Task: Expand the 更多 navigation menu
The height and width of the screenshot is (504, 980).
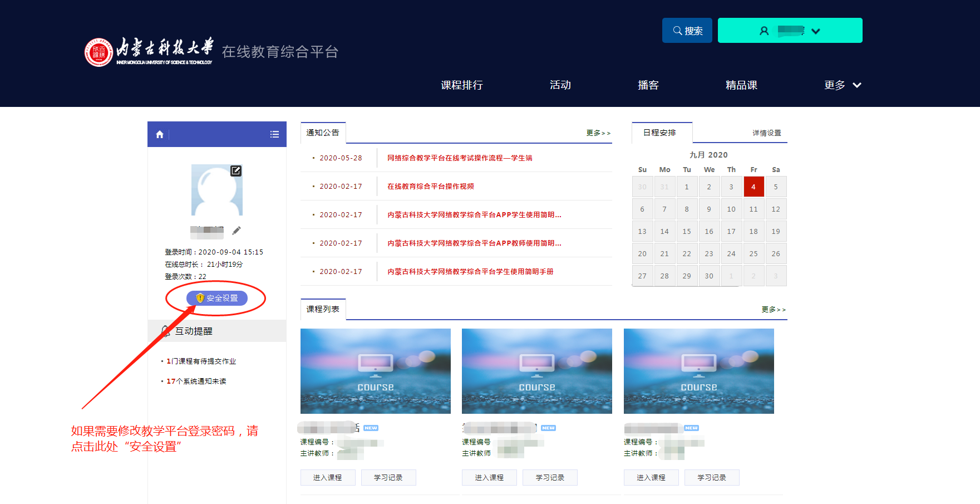Action: click(842, 85)
